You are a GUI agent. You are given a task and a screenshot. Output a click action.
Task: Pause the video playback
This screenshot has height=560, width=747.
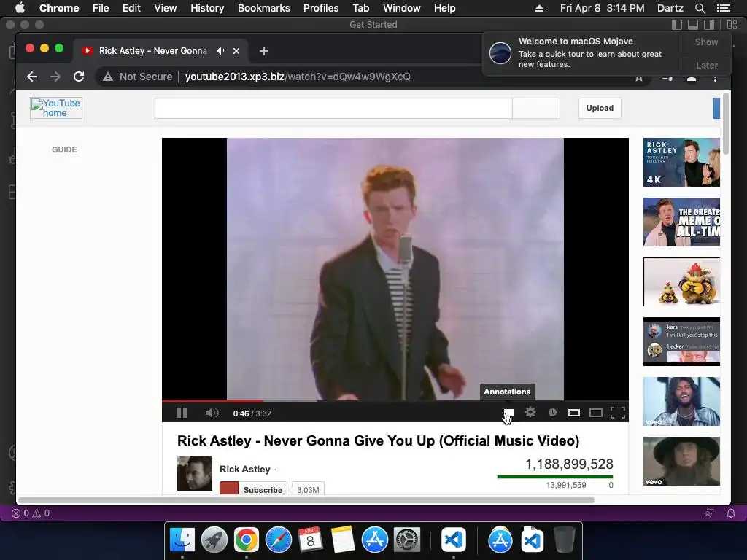(182, 413)
